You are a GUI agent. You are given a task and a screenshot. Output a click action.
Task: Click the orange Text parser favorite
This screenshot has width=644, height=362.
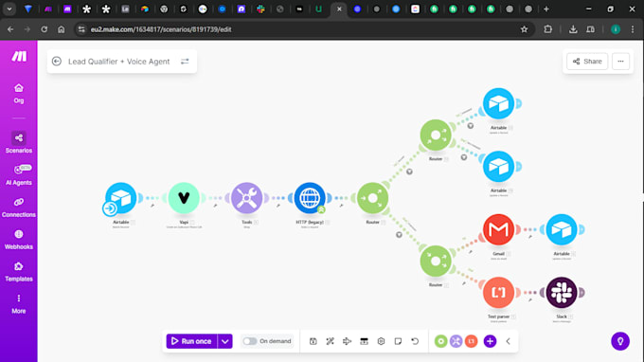point(471,341)
